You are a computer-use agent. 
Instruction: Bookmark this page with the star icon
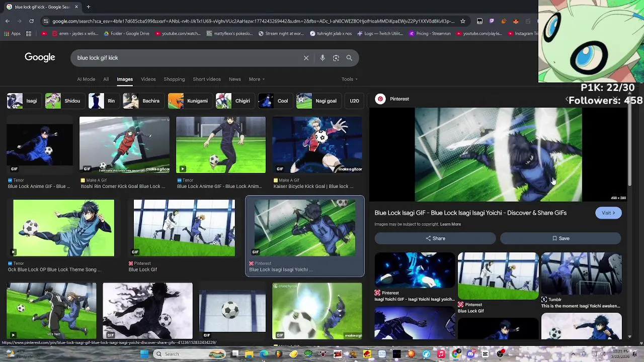463,21
